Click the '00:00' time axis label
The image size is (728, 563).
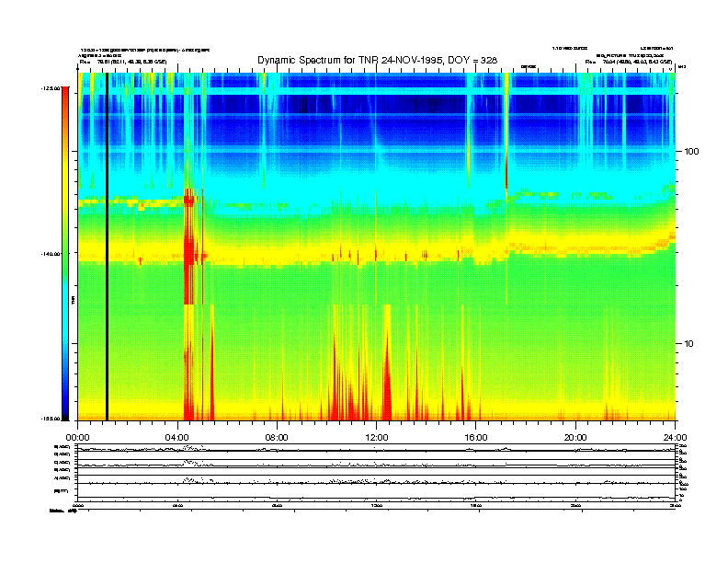77,438
